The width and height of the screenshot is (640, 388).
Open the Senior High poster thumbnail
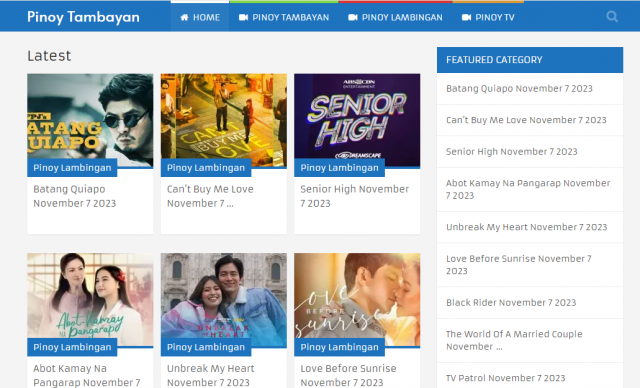[357, 120]
